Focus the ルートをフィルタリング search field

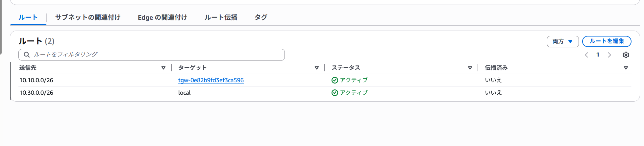pos(152,55)
